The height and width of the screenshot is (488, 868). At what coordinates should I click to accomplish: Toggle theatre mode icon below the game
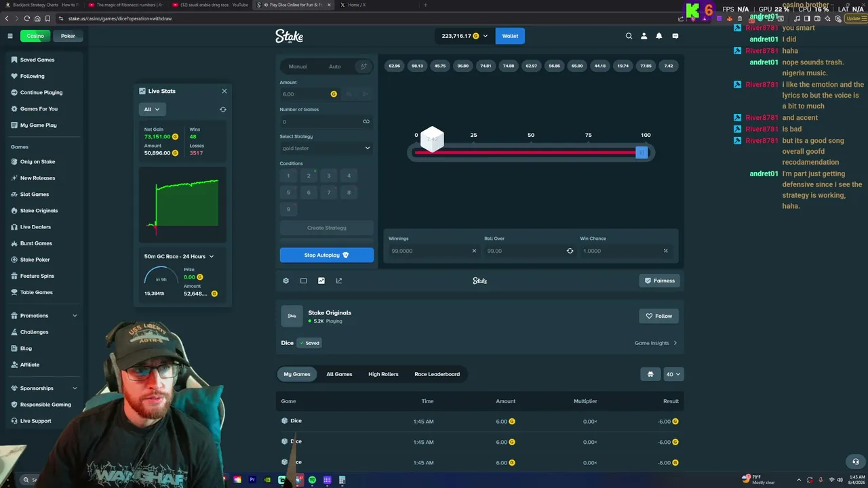[x=303, y=281]
